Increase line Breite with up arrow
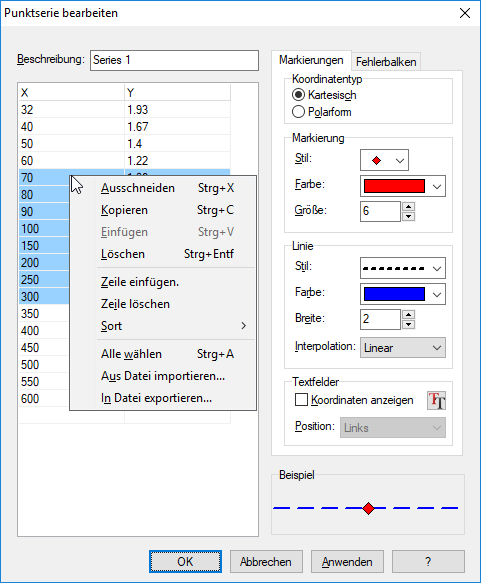 tap(409, 315)
